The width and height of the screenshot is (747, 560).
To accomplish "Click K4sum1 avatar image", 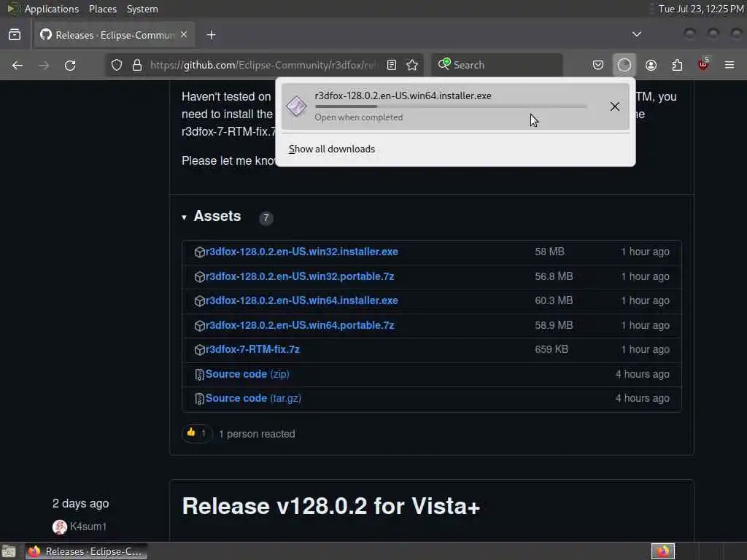I will click(60, 526).
